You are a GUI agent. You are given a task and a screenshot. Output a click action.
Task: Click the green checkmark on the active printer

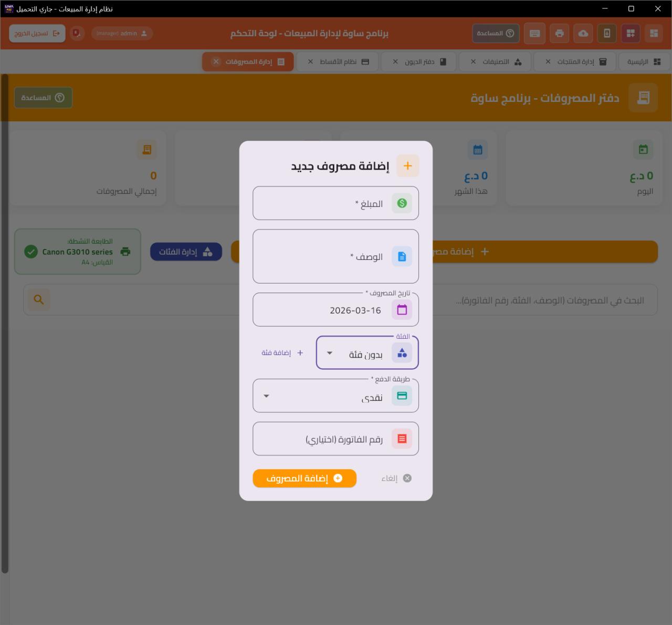pyautogui.click(x=31, y=252)
